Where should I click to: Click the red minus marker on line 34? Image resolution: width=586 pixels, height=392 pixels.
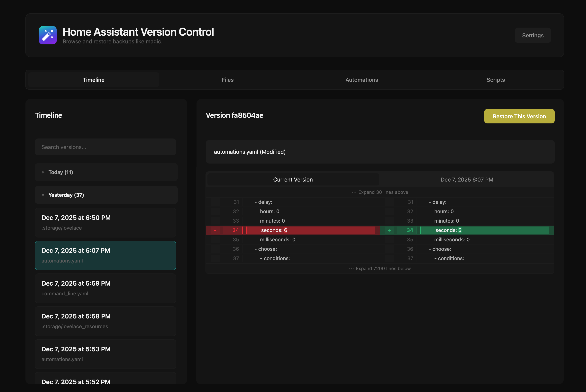[215, 230]
